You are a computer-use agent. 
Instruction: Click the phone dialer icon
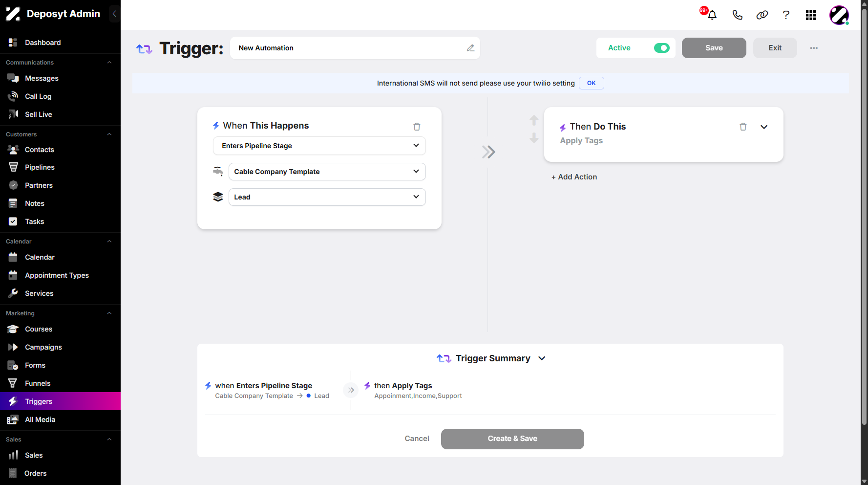[x=737, y=15]
